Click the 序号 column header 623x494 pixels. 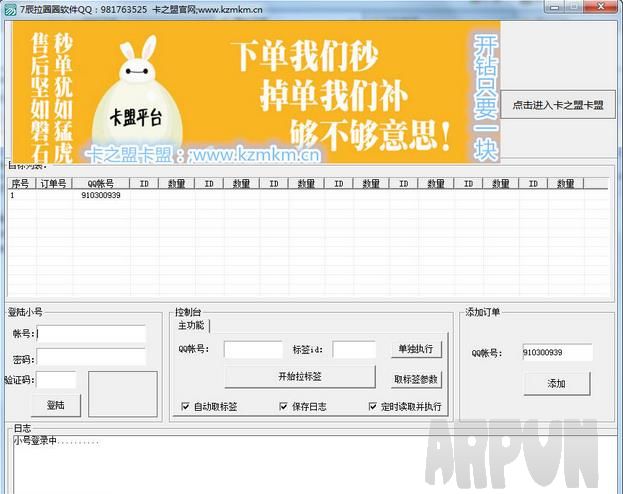click(x=20, y=184)
